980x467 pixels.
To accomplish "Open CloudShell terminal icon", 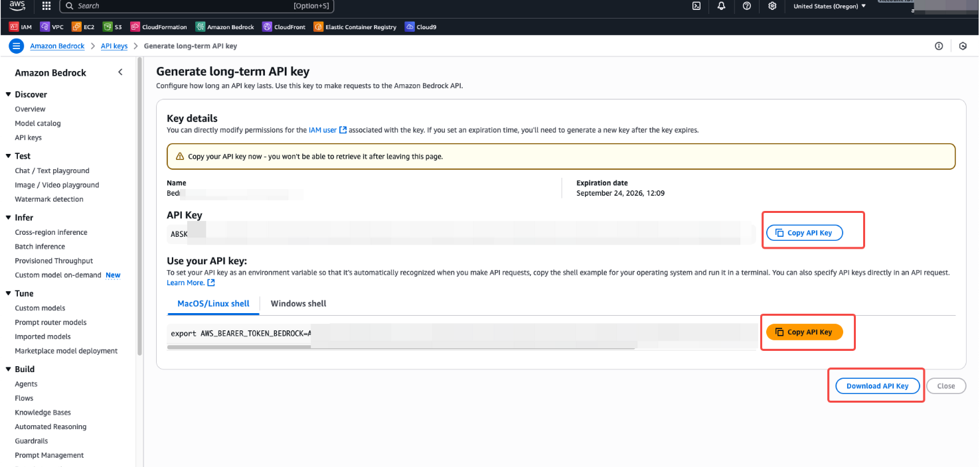I will 696,6.
